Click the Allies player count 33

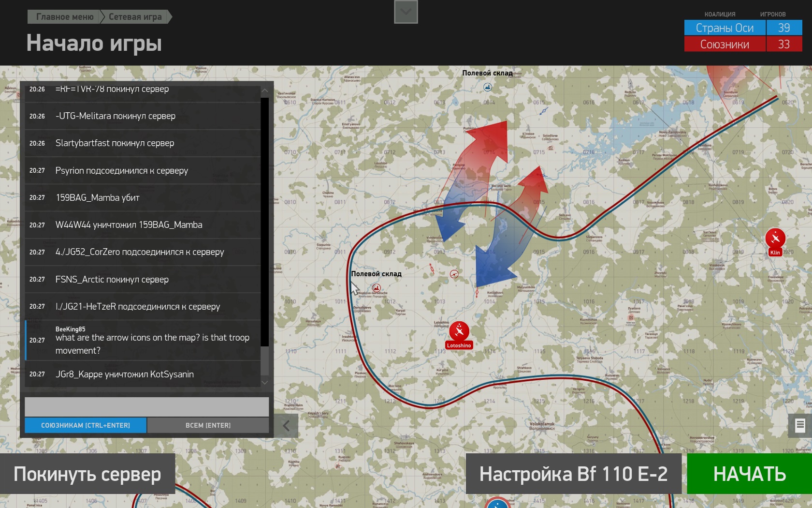click(x=784, y=44)
